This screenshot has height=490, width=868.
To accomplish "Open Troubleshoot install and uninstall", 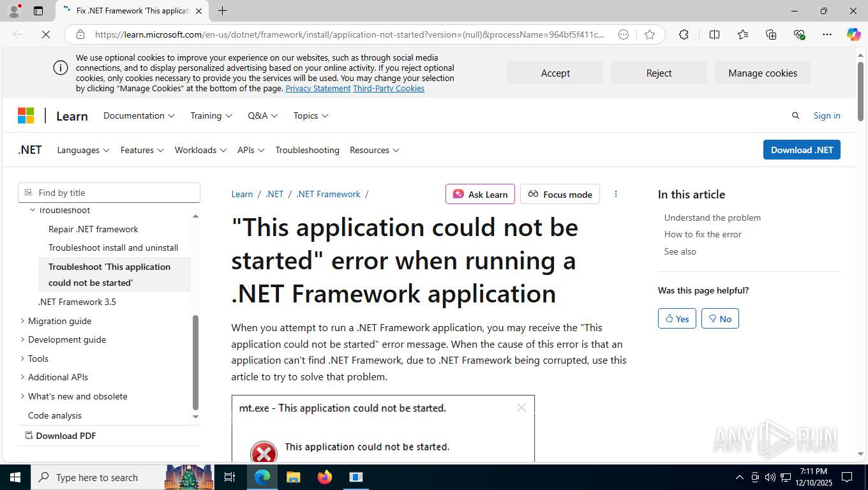I will click(114, 248).
